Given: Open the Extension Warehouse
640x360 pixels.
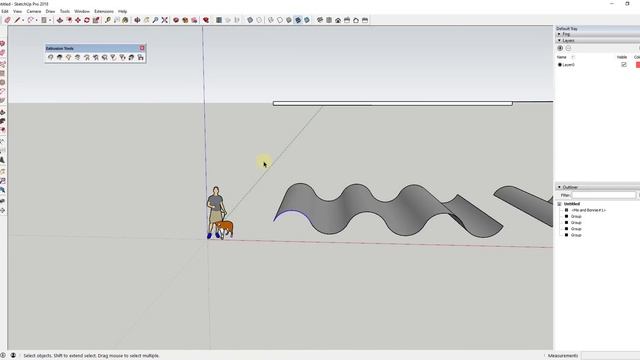Looking at the screenshot, I should coord(185,20).
